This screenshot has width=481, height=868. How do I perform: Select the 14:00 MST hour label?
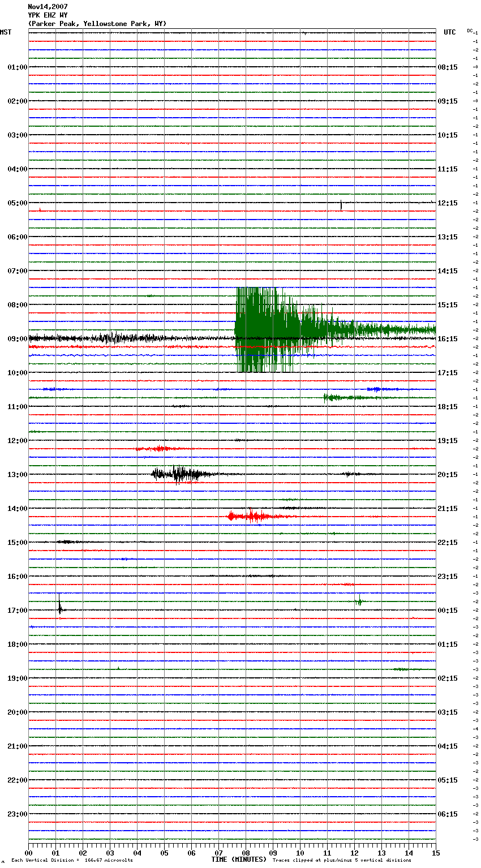point(17,509)
